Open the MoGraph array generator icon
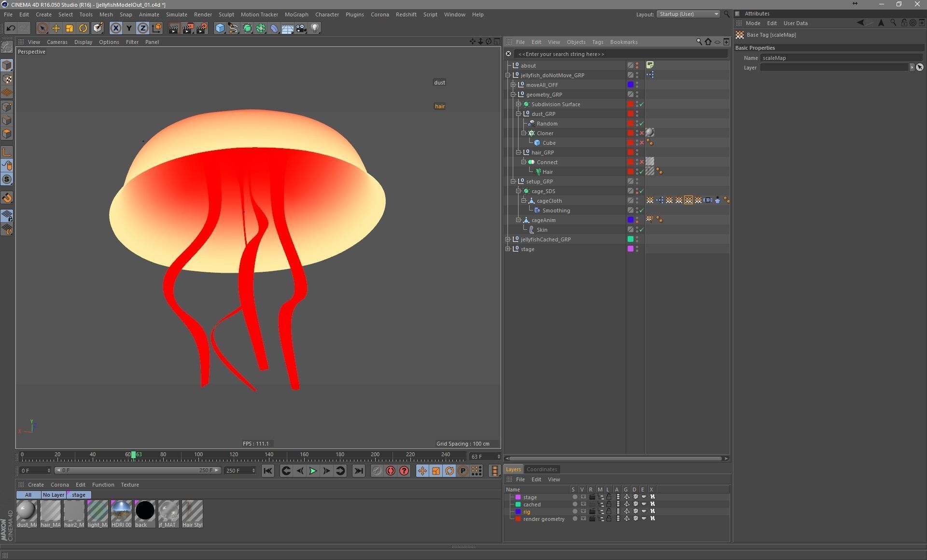The width and height of the screenshot is (927, 560). click(261, 28)
